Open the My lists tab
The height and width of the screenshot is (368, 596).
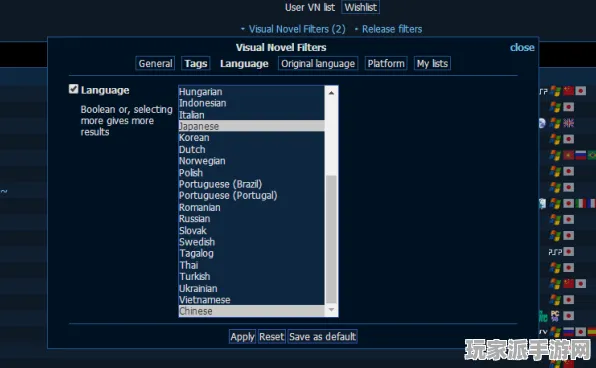pyautogui.click(x=432, y=63)
